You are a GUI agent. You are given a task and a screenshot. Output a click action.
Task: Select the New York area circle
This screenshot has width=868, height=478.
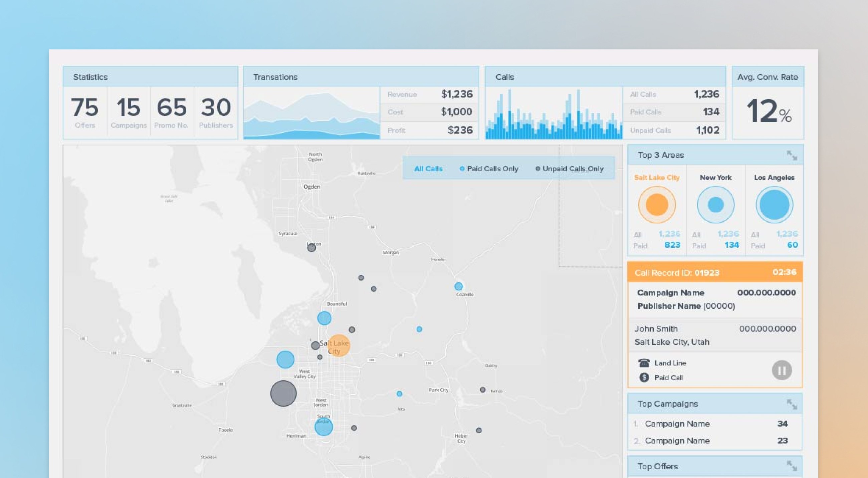tap(716, 205)
